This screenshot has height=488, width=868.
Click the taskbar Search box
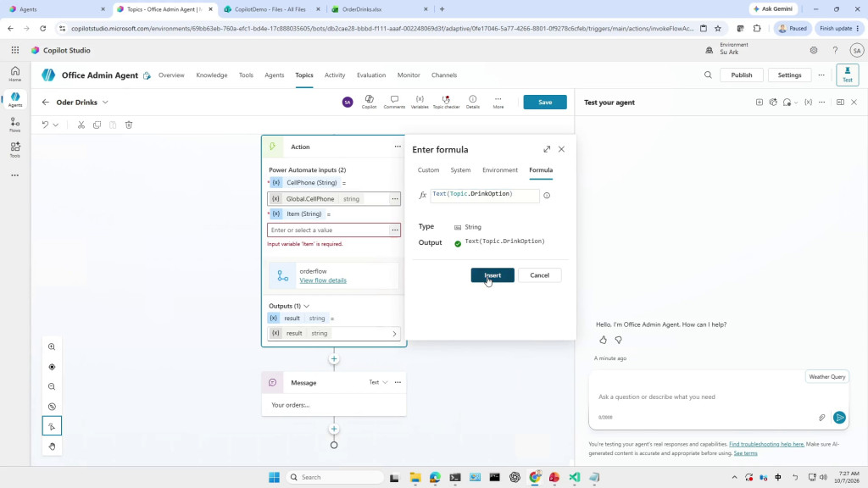click(335, 478)
